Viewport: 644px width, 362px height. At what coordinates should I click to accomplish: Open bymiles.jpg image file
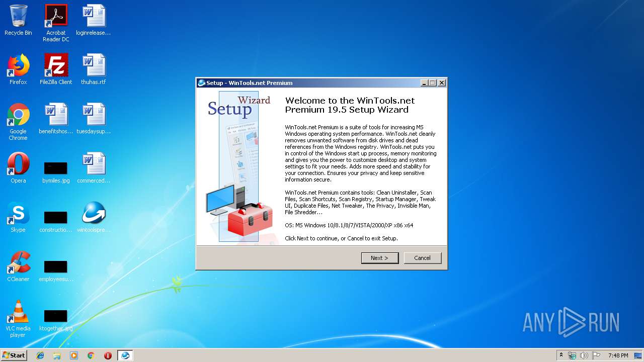56,171
